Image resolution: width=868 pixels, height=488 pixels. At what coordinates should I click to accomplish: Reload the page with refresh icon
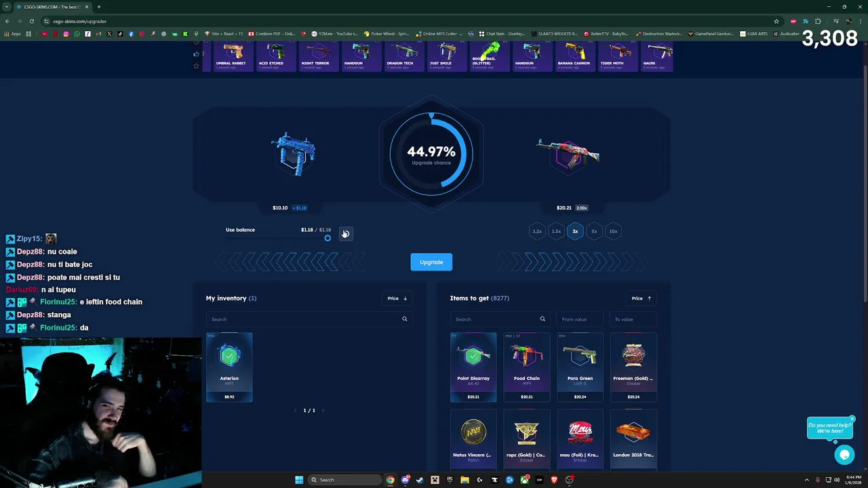click(x=31, y=21)
